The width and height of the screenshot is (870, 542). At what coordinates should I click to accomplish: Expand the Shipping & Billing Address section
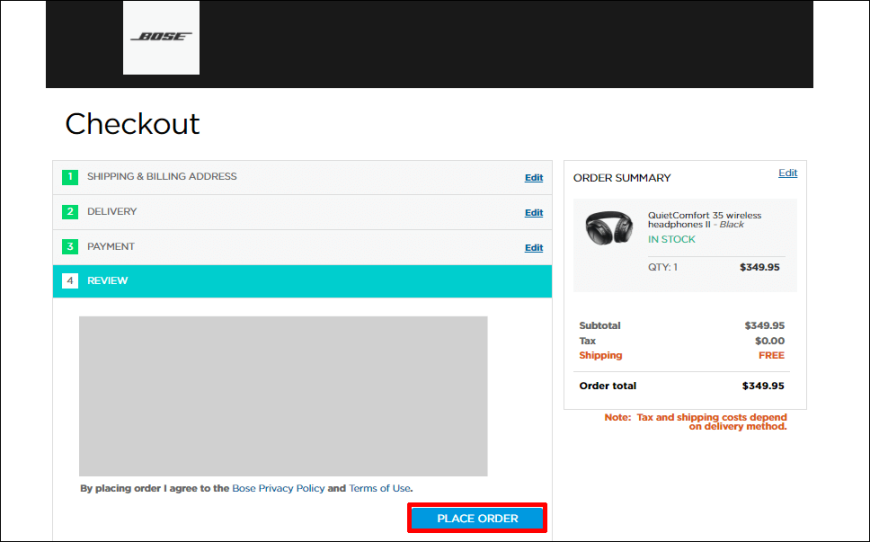tap(302, 178)
